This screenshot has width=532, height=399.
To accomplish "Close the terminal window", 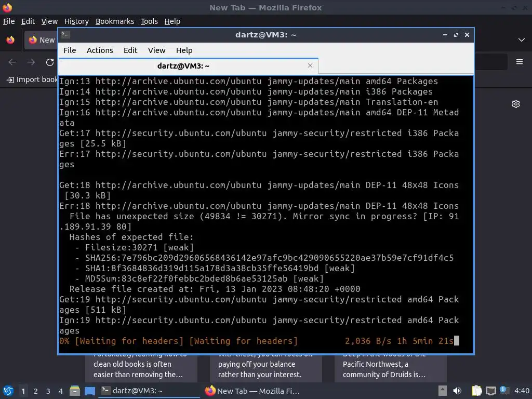I will pyautogui.click(x=467, y=35).
